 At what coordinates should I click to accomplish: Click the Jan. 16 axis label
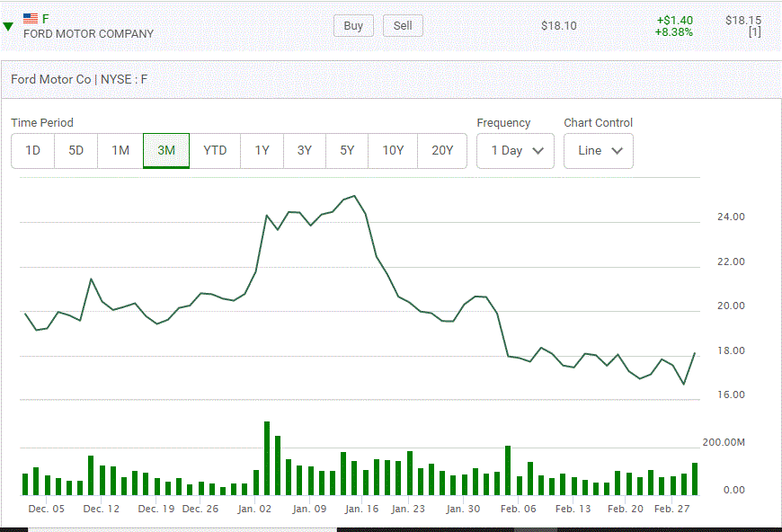click(x=361, y=509)
